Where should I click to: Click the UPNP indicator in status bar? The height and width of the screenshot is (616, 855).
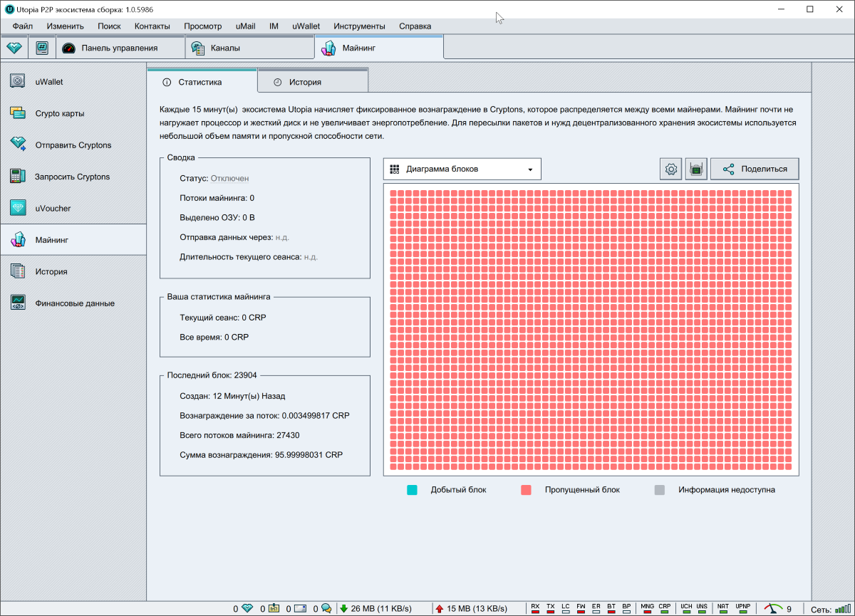743,608
